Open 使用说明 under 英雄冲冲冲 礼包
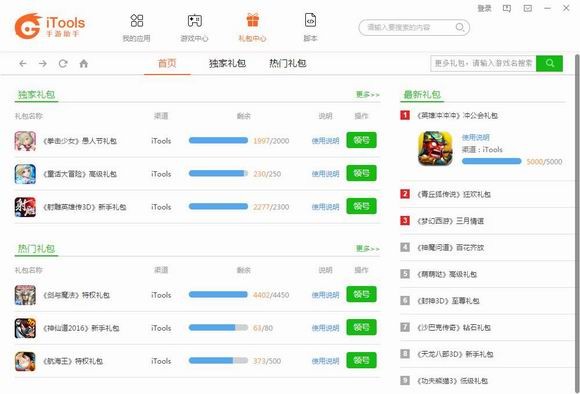The width and height of the screenshot is (580, 394). point(476,138)
